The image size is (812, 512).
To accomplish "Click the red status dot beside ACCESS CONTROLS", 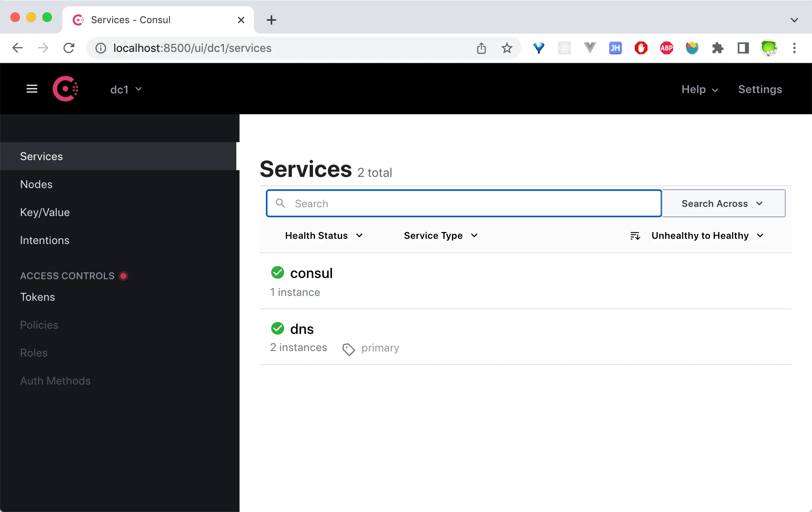I will pyautogui.click(x=123, y=276).
